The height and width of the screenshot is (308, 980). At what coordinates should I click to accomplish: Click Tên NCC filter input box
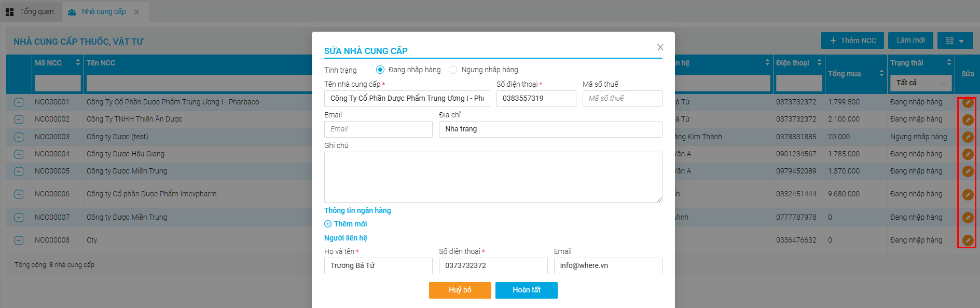(199, 83)
